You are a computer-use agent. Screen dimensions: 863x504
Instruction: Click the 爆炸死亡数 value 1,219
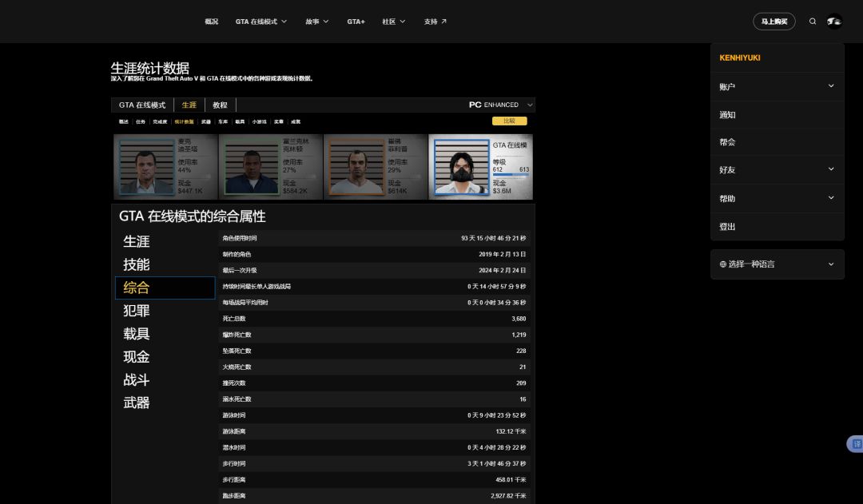tap(519, 335)
